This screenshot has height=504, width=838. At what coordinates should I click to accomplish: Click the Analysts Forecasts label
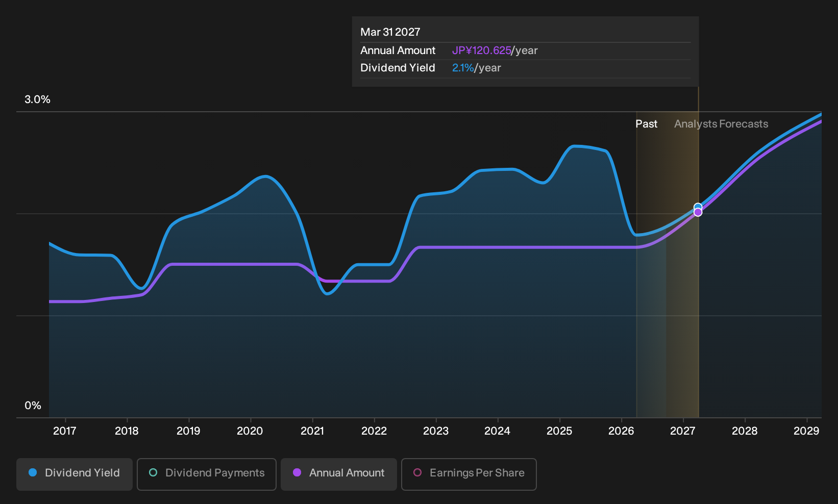point(721,124)
